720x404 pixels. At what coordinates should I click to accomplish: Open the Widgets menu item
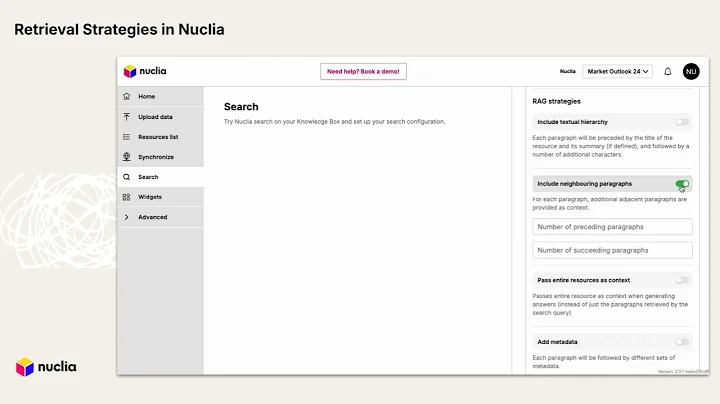pos(160,197)
